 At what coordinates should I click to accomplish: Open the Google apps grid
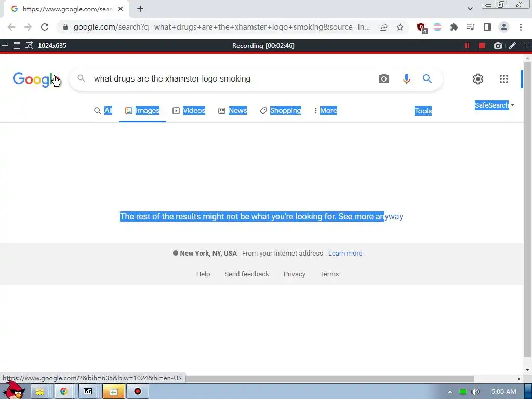(504, 79)
